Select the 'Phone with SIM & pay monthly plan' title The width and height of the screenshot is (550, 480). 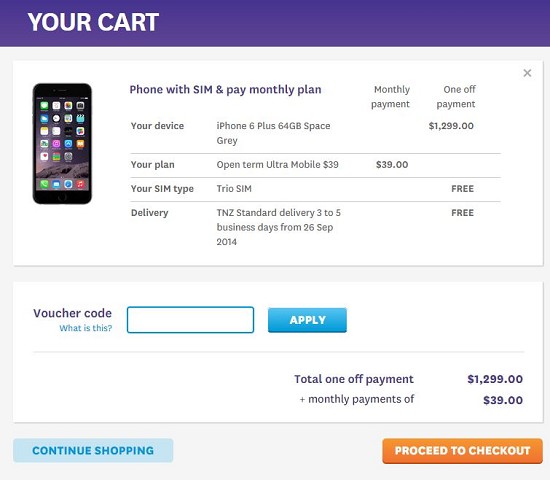click(x=225, y=90)
